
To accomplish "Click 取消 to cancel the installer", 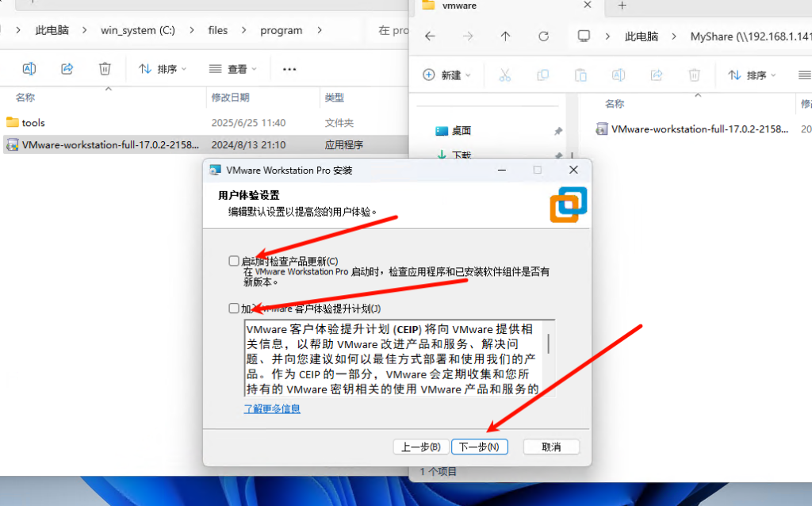I will click(x=551, y=447).
